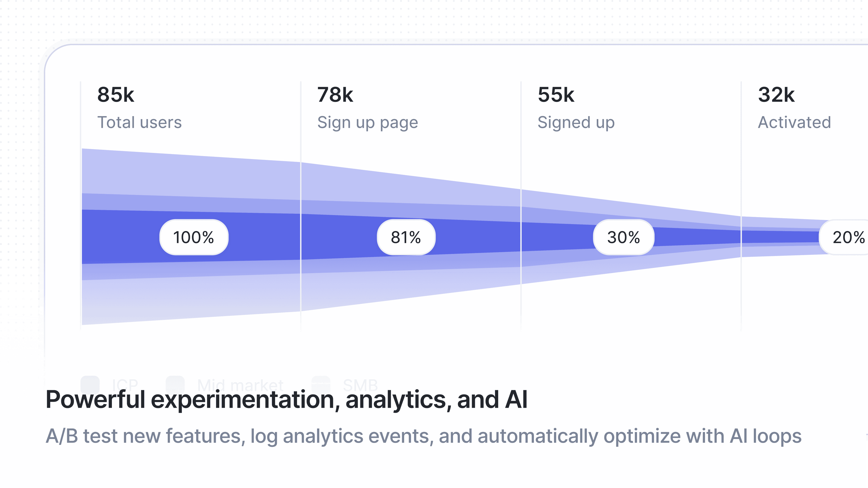The width and height of the screenshot is (868, 488).
Task: Click the 32k activated count
Action: pyautogui.click(x=776, y=95)
